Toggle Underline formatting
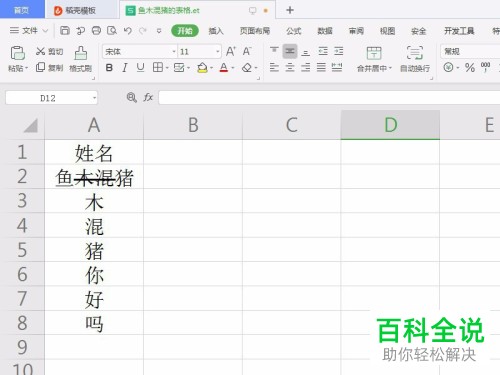500x375 pixels. [x=140, y=68]
